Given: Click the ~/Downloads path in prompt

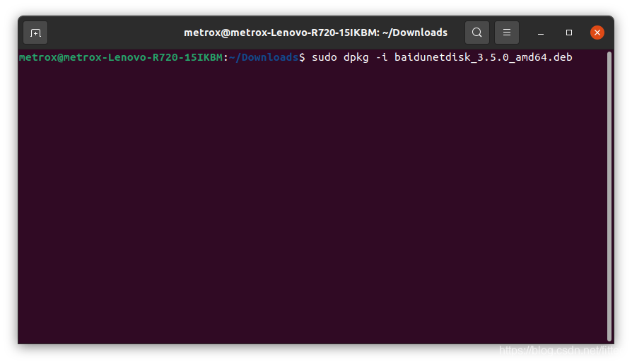Looking at the screenshot, I should pyautogui.click(x=264, y=57).
